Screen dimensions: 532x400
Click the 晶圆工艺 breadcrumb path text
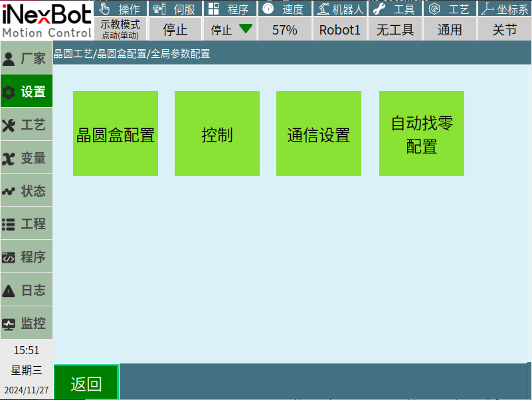73,54
